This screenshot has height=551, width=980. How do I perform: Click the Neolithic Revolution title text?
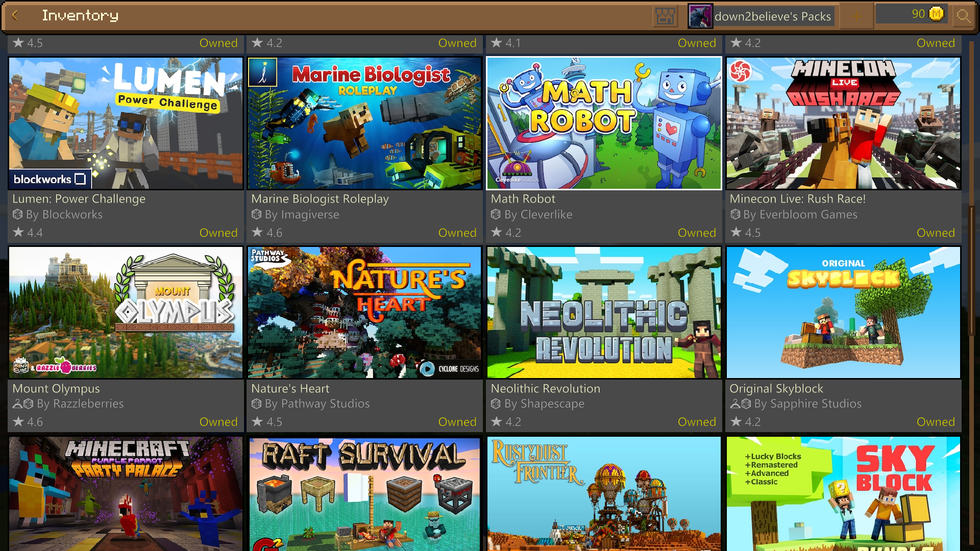(x=545, y=388)
